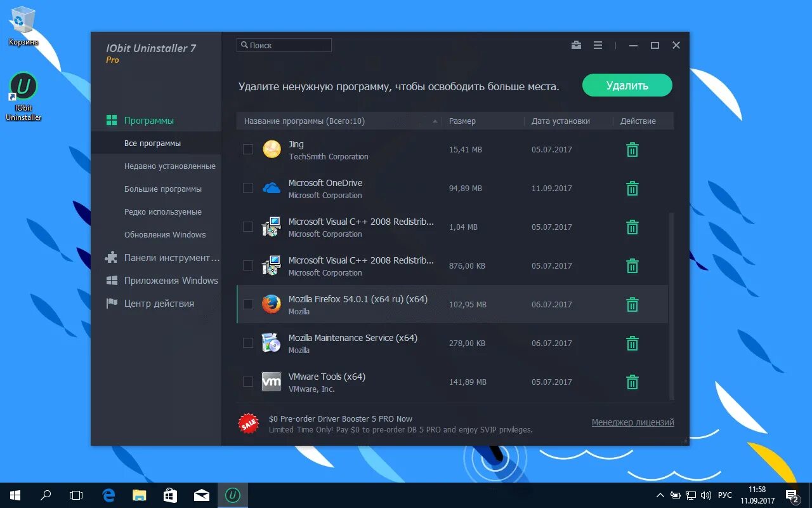
Task: Click the trash icon in the 876,00 KB row
Action: point(632,266)
